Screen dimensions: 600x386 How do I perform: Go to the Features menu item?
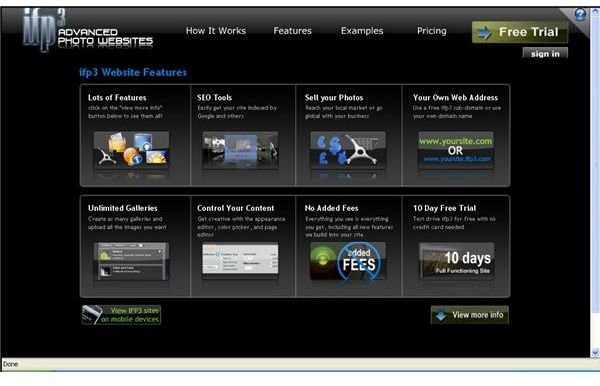(292, 31)
